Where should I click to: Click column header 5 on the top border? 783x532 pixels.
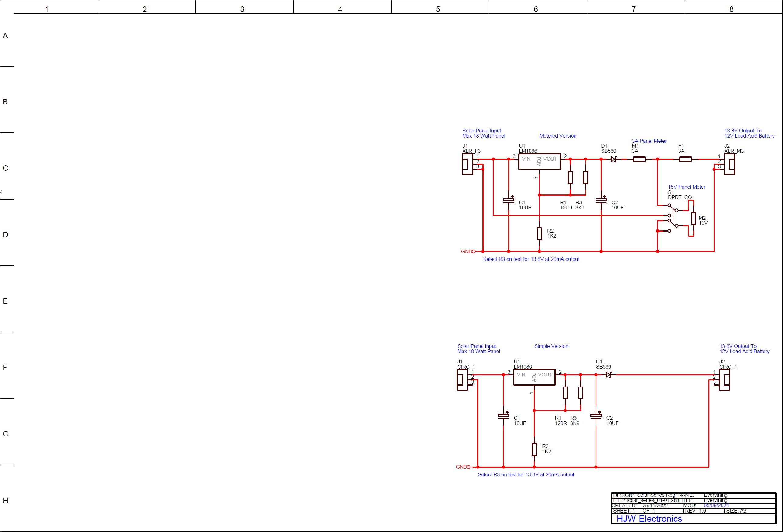click(438, 9)
